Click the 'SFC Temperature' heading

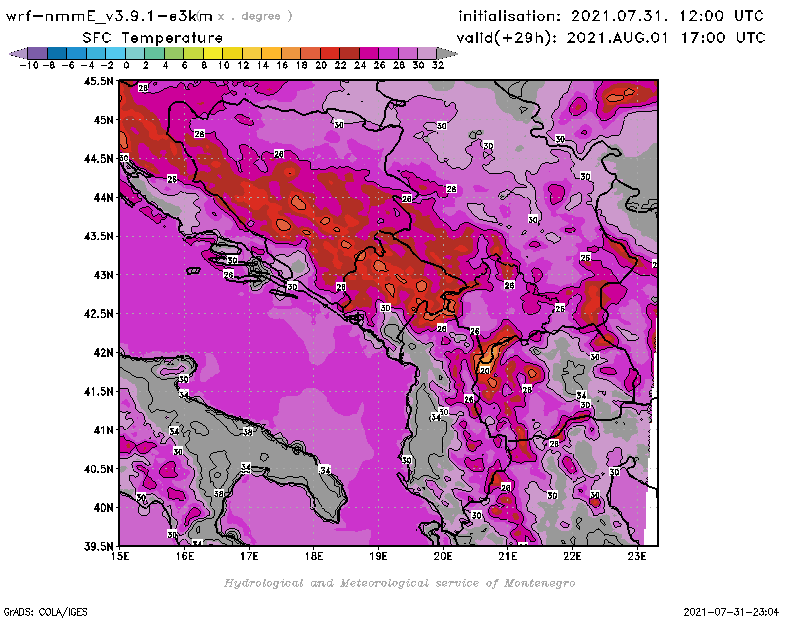point(153,38)
